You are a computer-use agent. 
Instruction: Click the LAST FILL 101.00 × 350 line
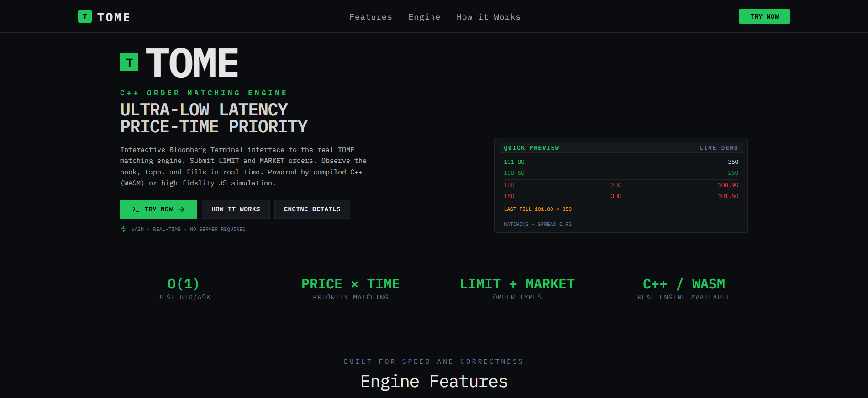537,209
